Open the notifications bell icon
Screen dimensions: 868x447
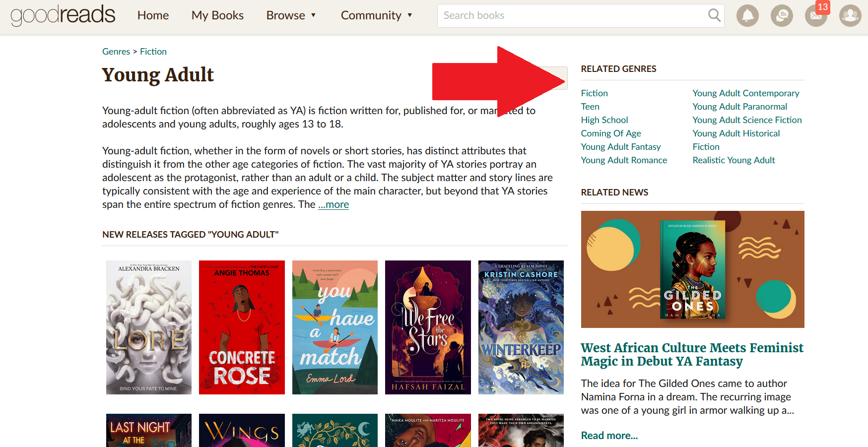click(747, 15)
